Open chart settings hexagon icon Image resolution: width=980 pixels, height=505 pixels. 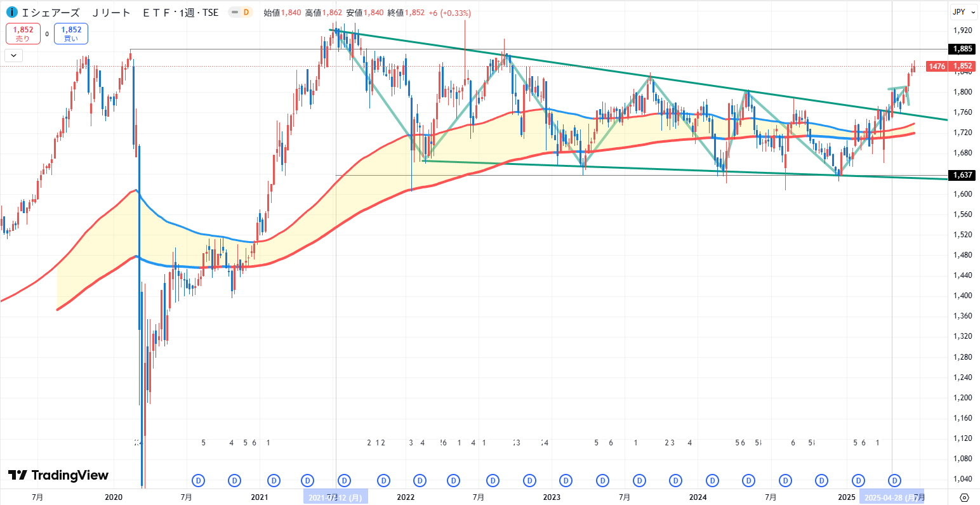964,497
